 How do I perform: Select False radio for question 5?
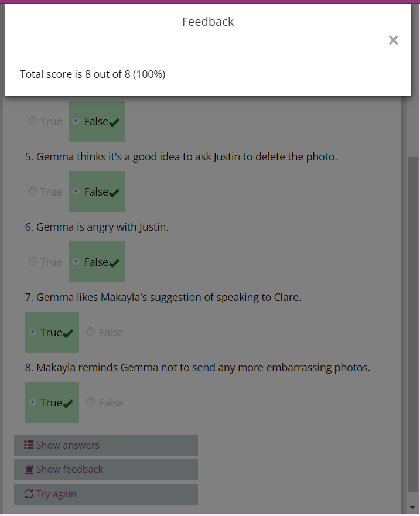(x=76, y=192)
